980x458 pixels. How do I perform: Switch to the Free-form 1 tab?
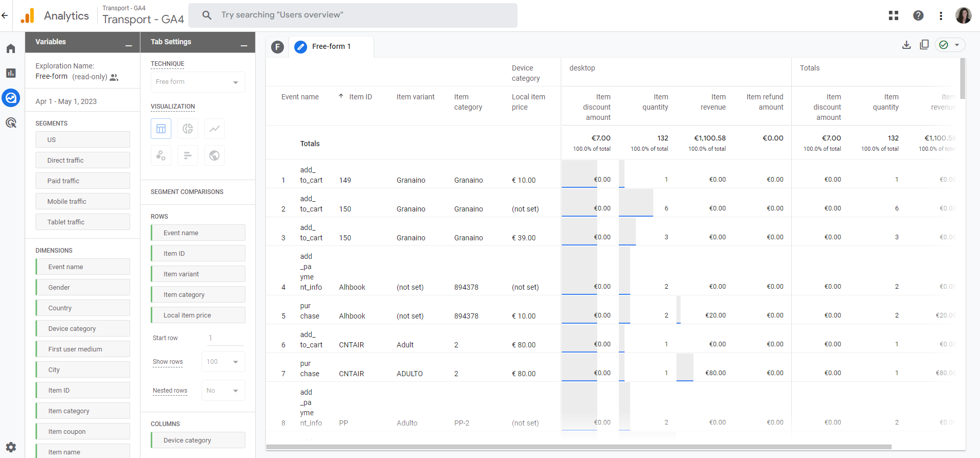331,47
